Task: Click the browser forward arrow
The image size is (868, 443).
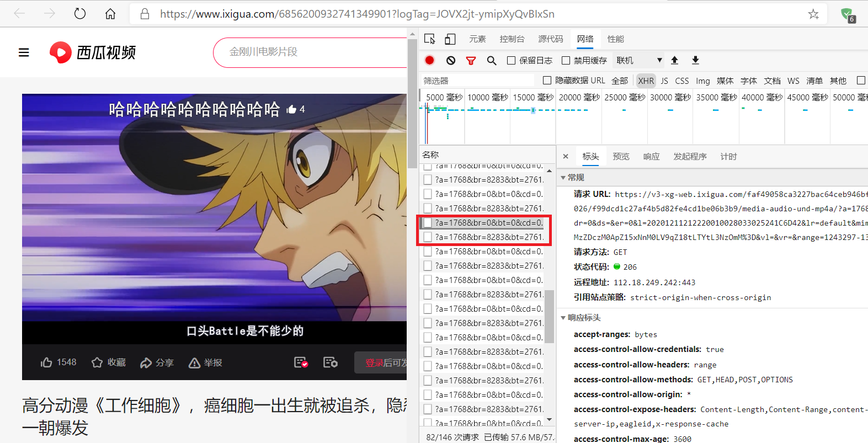Action: pos(50,13)
